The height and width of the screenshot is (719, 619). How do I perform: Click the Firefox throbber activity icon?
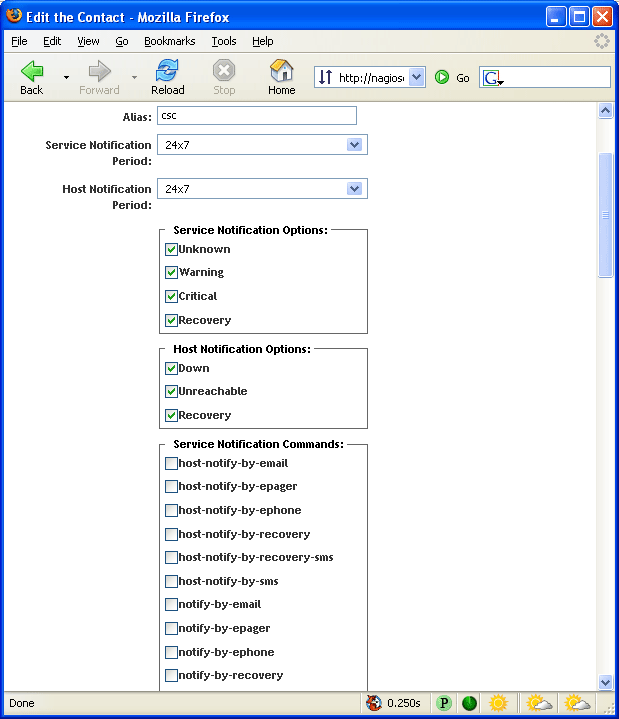[602, 41]
